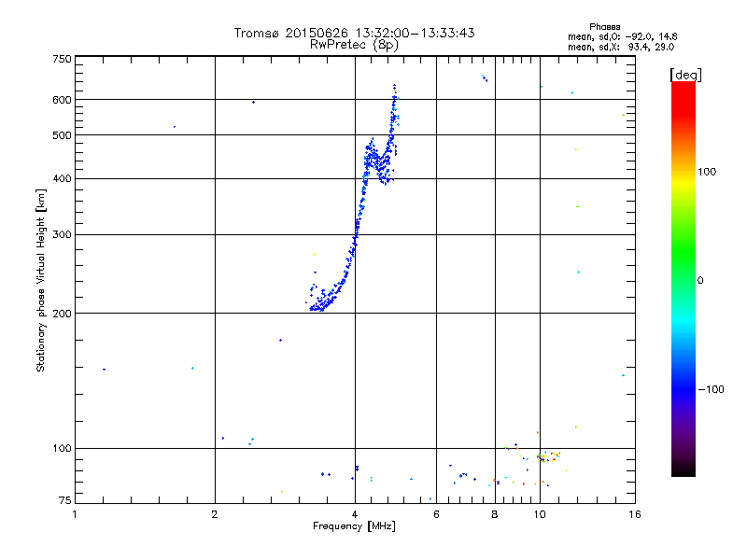The image size is (747, 560).
Task: Click the y-axis label 'Stationary phase Virtual Height [km]'
Action: (40, 280)
